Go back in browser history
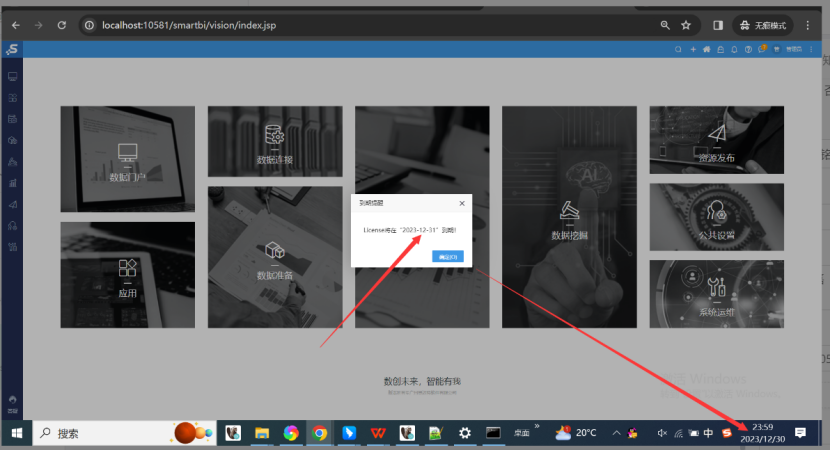Viewport: 830px width, 451px height. (x=16, y=25)
